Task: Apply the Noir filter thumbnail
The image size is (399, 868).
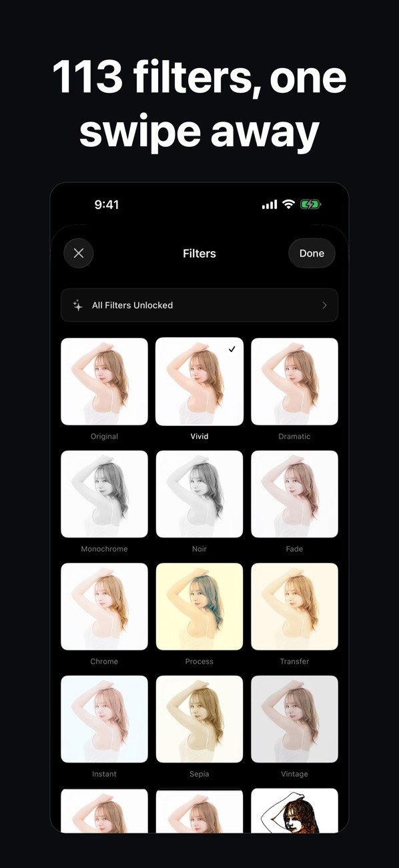Action: pos(199,494)
